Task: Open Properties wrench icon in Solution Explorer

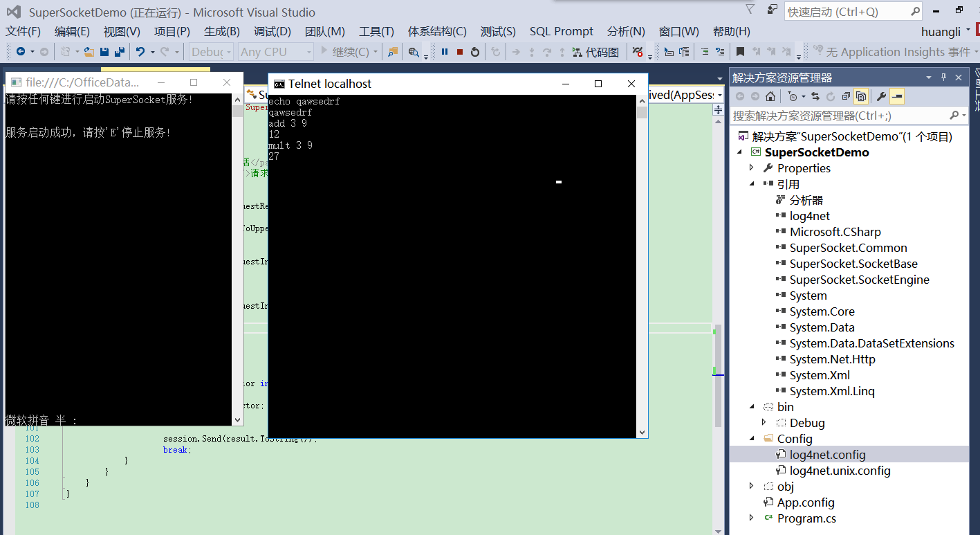Action: pyautogui.click(x=882, y=96)
